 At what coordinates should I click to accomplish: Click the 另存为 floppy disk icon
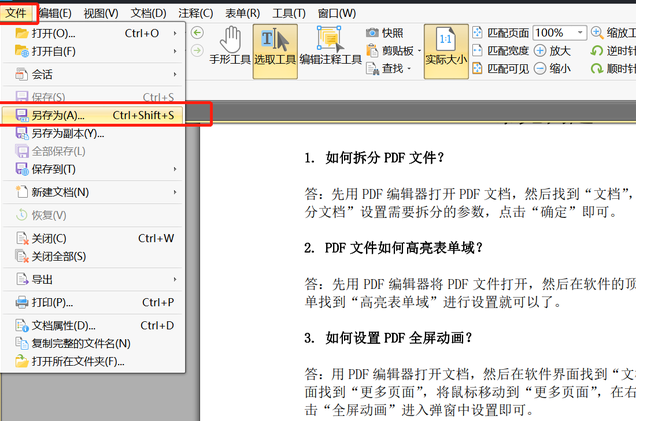coord(21,115)
